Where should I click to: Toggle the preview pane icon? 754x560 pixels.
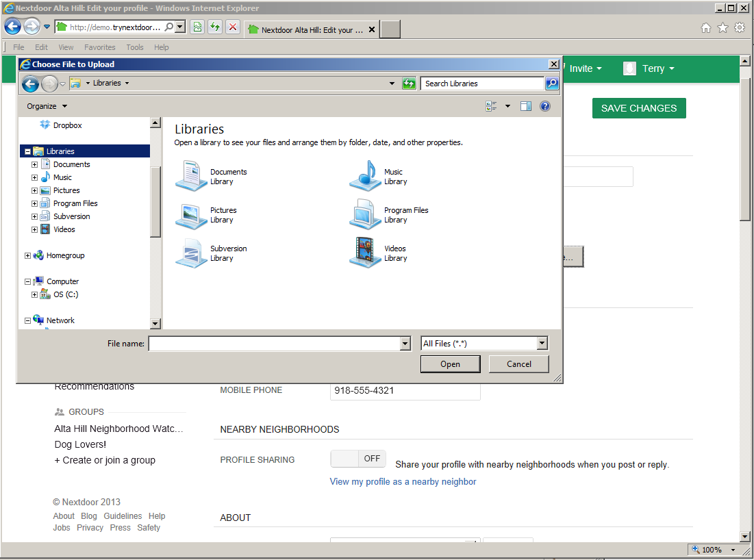click(x=526, y=106)
